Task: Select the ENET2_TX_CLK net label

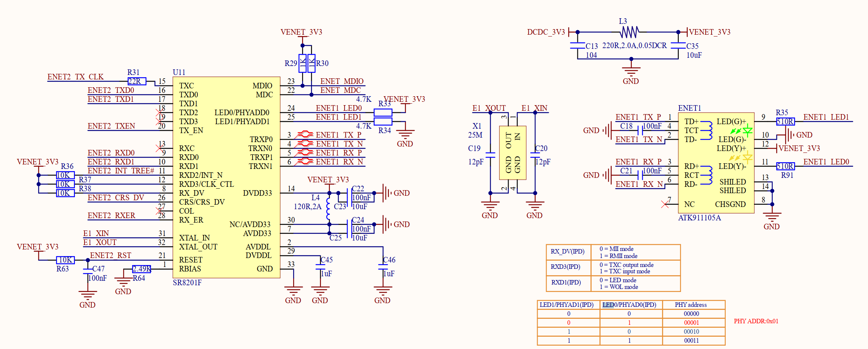Action: [x=75, y=77]
